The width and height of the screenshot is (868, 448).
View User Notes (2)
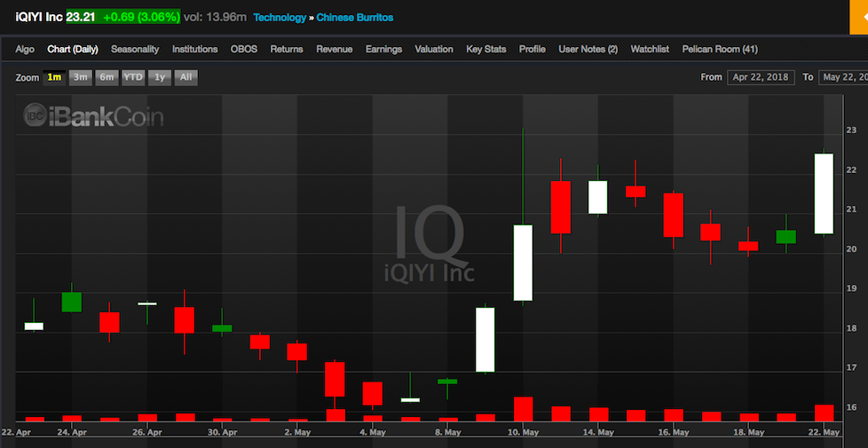tap(588, 49)
